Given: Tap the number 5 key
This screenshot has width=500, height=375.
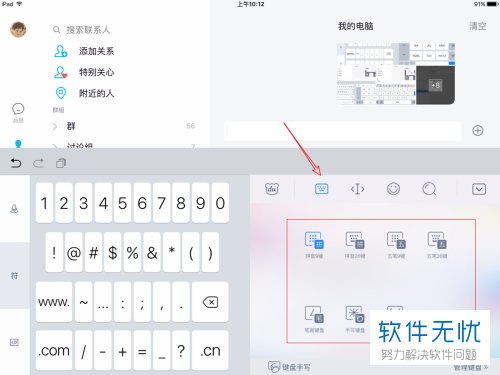Looking at the screenshot, I should pos(122,203).
